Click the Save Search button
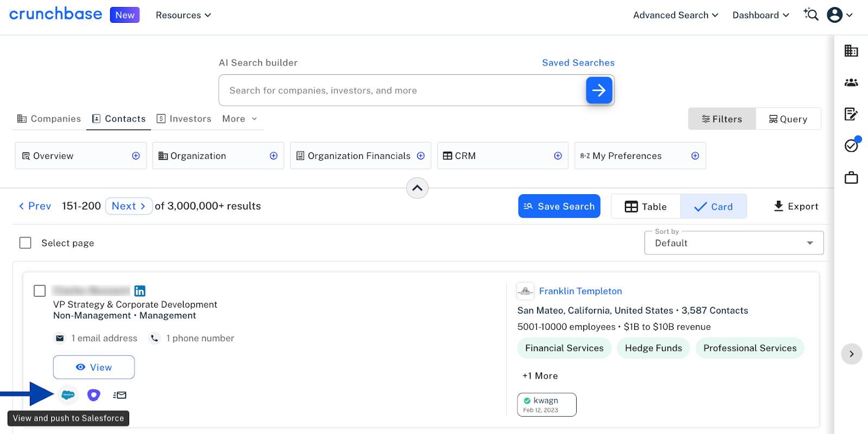Viewport: 868px width, 434px height. pos(559,206)
